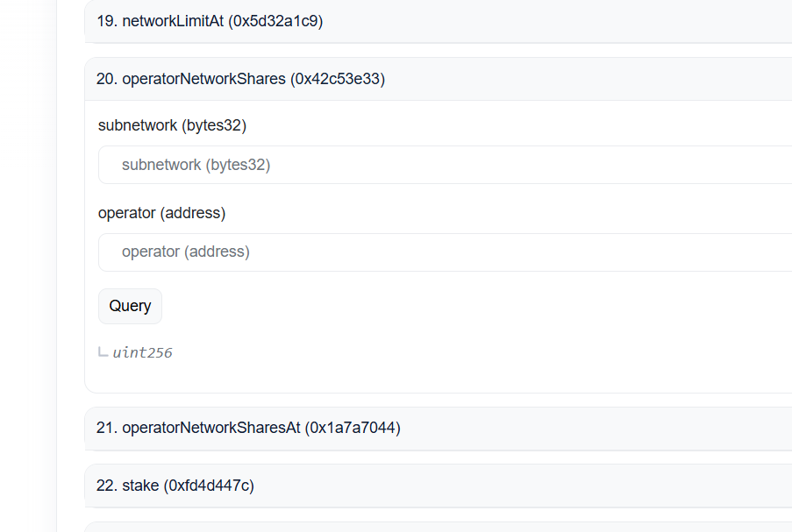The image size is (792, 532).
Task: Click the return-type arrow symbol under Query
Action: [103, 352]
